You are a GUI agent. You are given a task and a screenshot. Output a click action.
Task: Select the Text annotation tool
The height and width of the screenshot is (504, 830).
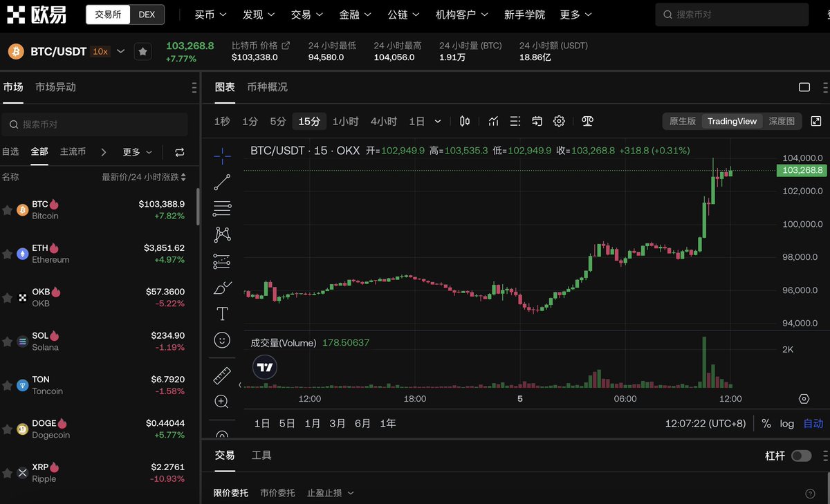coord(222,314)
